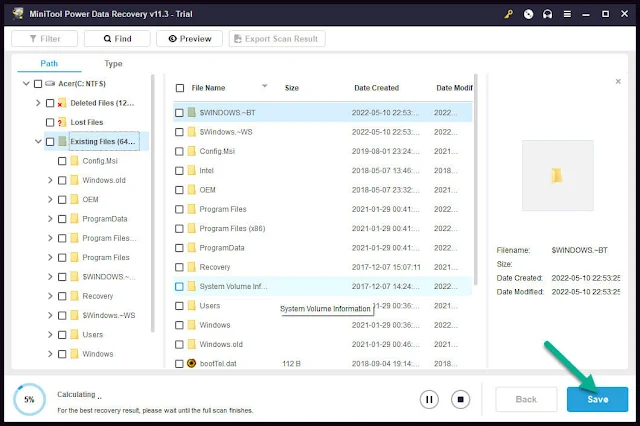This screenshot has height=426, width=640.
Task: Expand the Windows.old tree node
Action: tap(50, 180)
